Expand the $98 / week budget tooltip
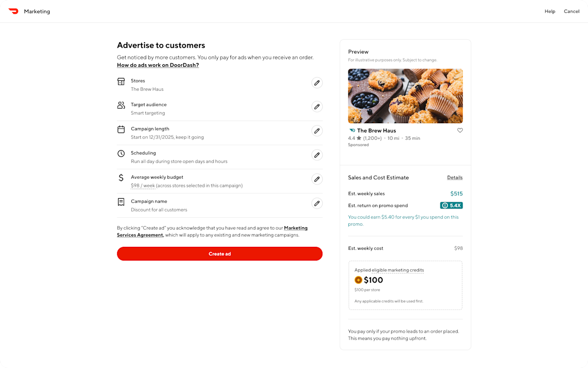Image resolution: width=588 pixels, height=368 pixels. [x=142, y=185]
